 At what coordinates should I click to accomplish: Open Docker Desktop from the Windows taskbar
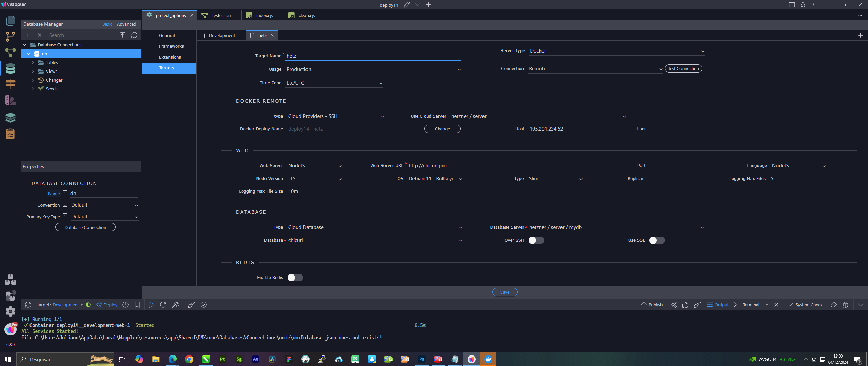pos(488,359)
